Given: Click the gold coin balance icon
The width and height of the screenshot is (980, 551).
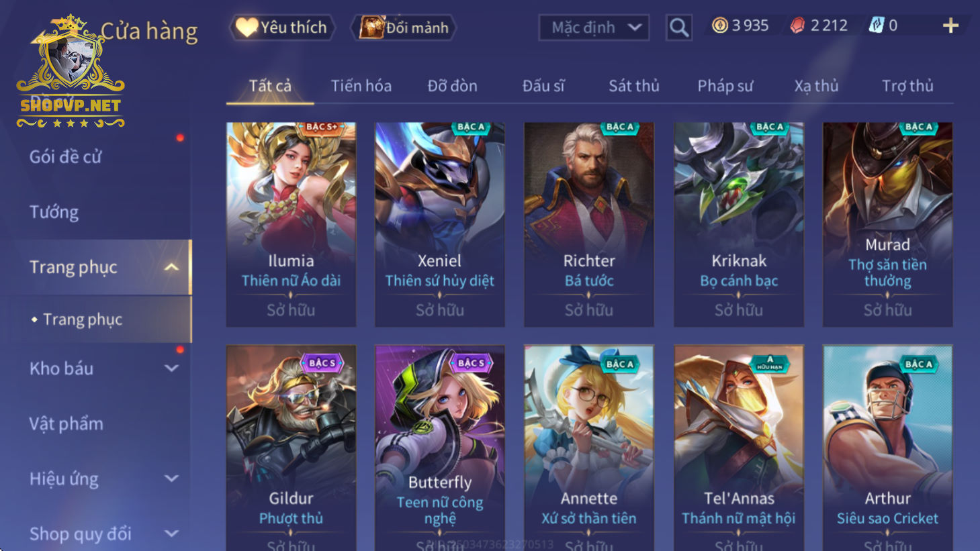Looking at the screenshot, I should (x=720, y=26).
